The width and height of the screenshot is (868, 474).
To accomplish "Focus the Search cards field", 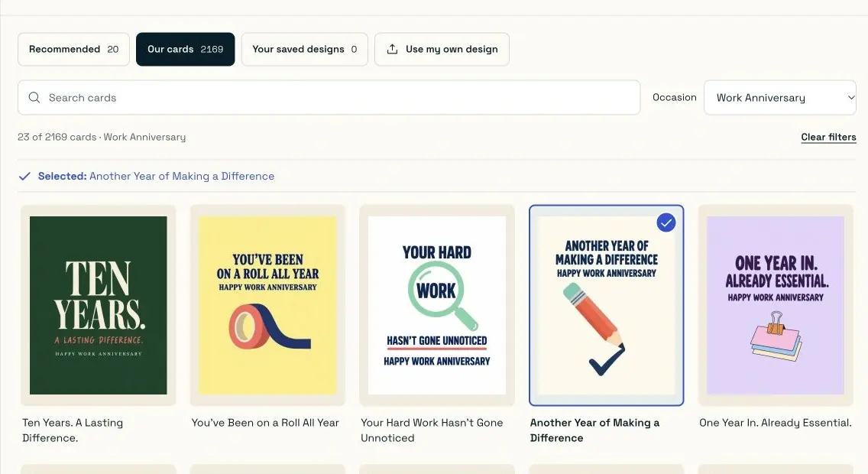I will click(x=329, y=97).
